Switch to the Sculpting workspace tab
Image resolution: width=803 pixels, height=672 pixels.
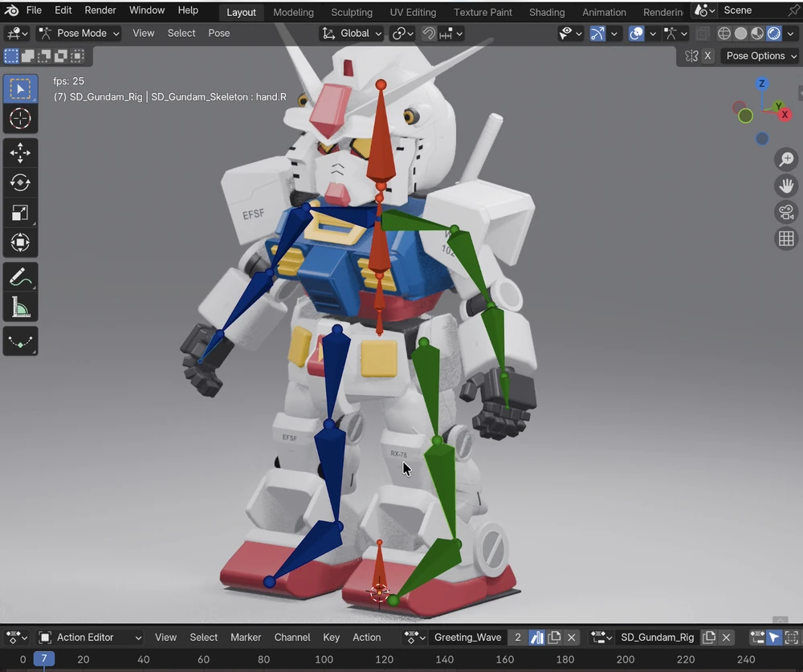[x=352, y=12]
